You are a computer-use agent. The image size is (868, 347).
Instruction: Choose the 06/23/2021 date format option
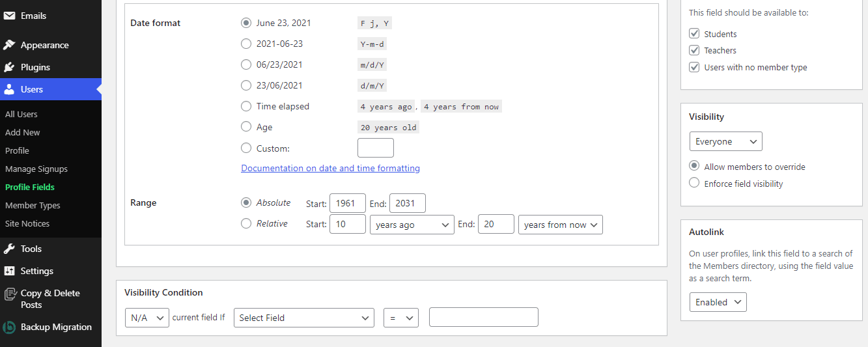(246, 64)
